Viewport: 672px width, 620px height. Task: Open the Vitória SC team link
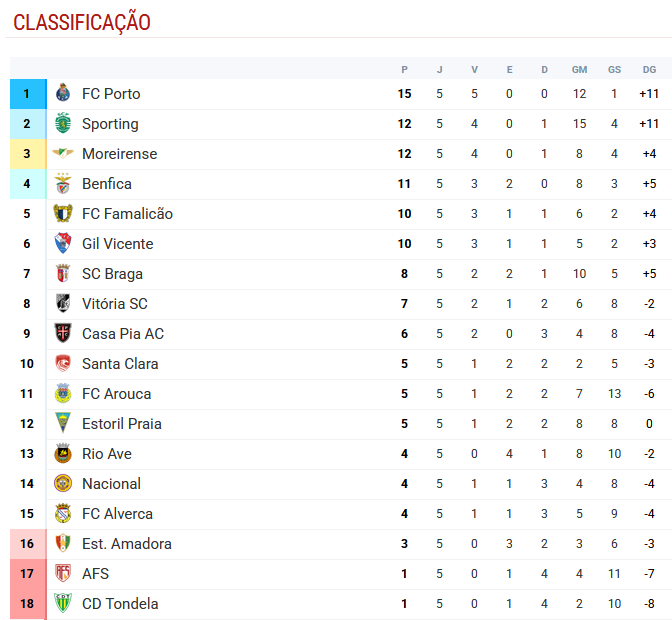coord(115,304)
